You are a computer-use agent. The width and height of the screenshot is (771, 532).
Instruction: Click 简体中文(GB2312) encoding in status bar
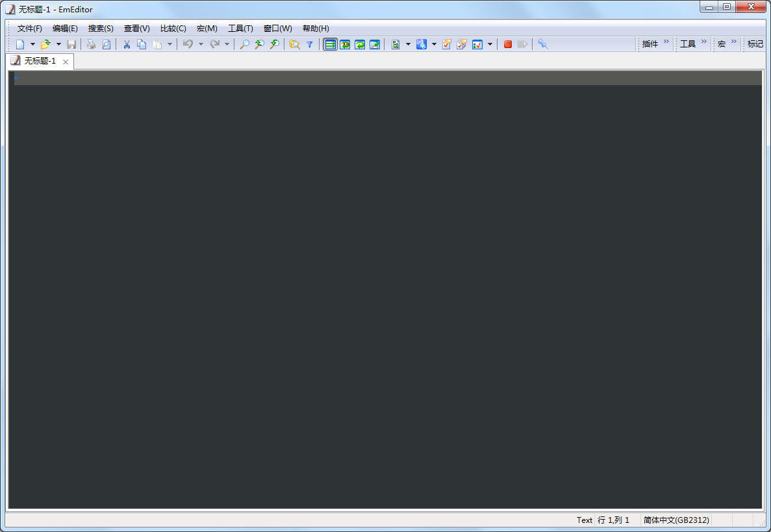pos(676,520)
